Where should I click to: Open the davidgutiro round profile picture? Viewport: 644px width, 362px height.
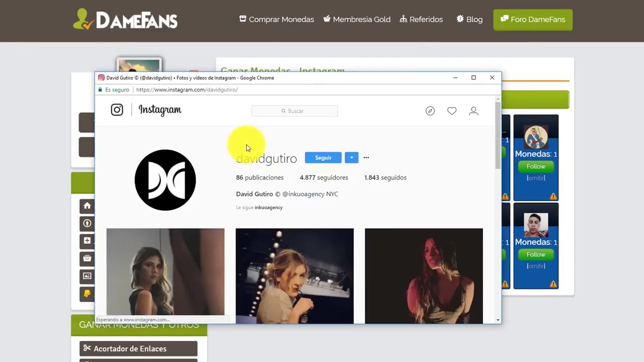point(165,180)
